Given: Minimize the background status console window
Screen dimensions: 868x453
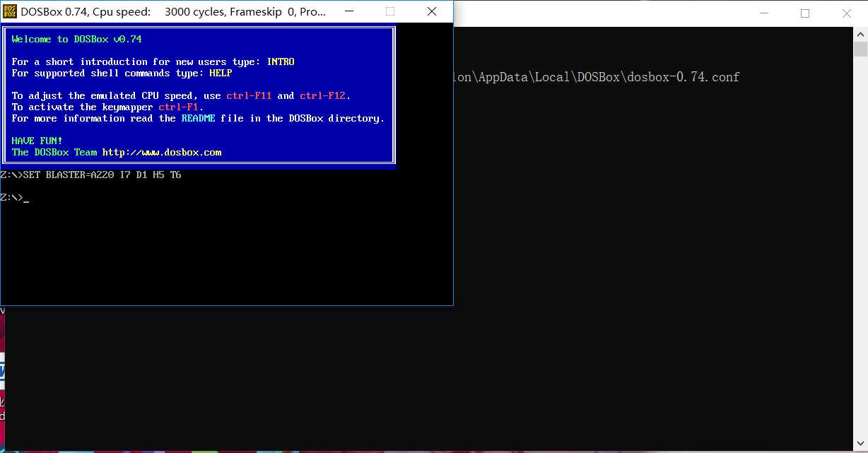Looking at the screenshot, I should coord(764,13).
